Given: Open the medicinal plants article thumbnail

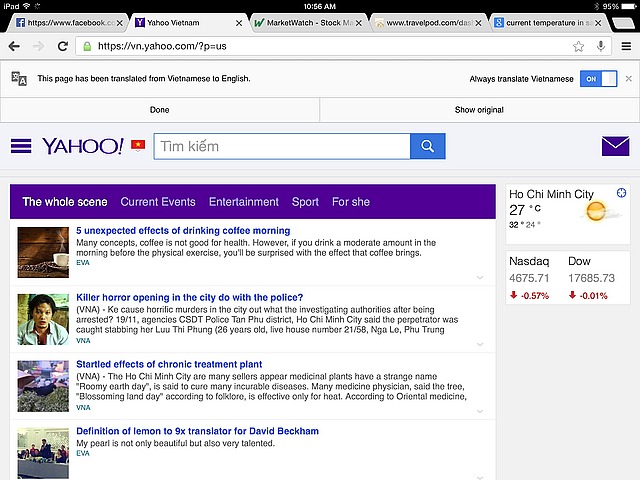Looking at the screenshot, I should (43, 386).
